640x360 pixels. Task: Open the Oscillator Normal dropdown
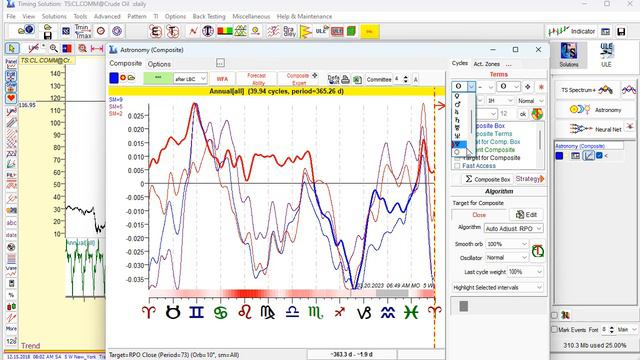coord(507,258)
